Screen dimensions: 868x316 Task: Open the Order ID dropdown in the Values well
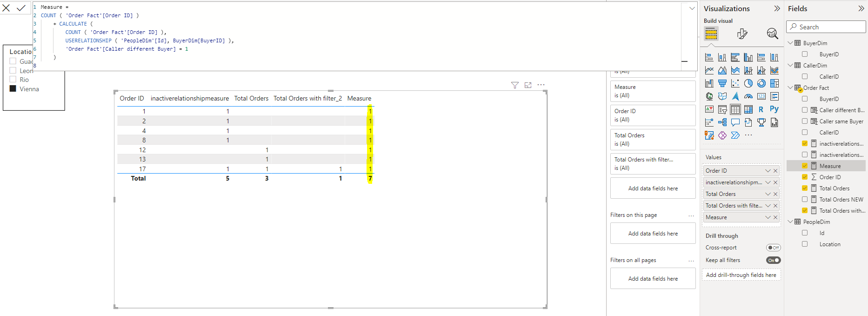768,171
